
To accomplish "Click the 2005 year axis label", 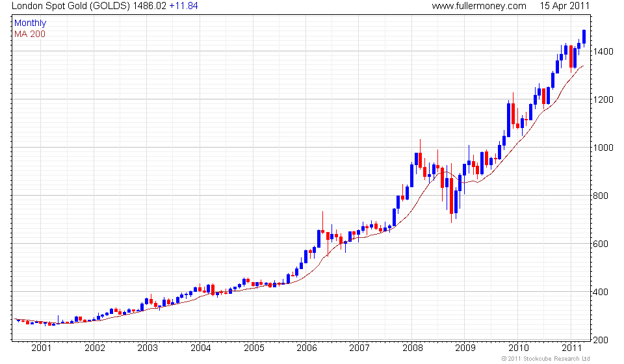I will [x=254, y=348].
